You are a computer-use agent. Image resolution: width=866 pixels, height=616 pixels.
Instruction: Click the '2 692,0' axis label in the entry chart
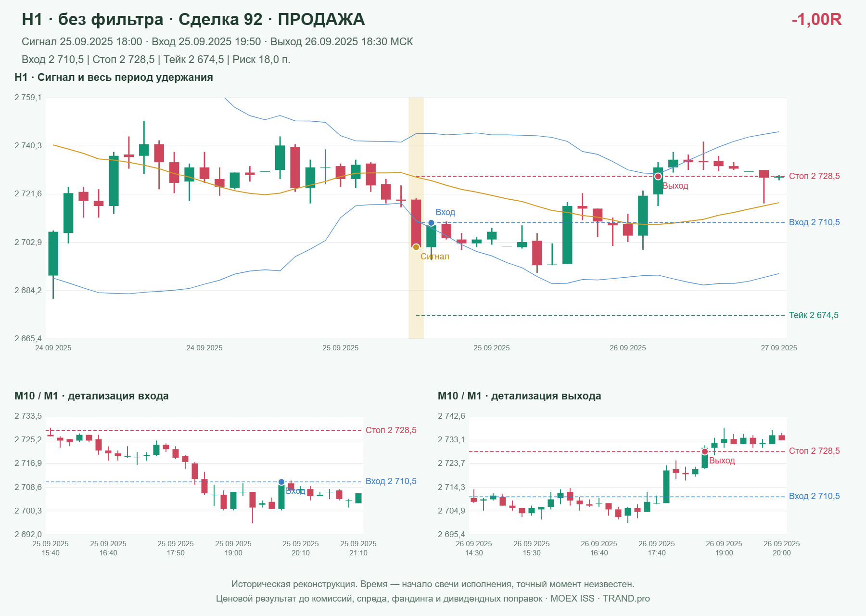[28, 535]
